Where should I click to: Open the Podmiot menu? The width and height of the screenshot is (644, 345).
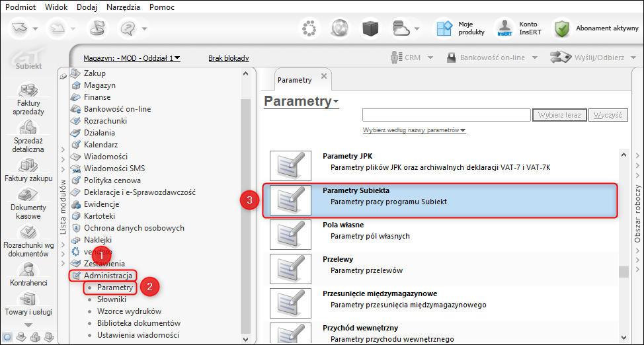coord(20,7)
